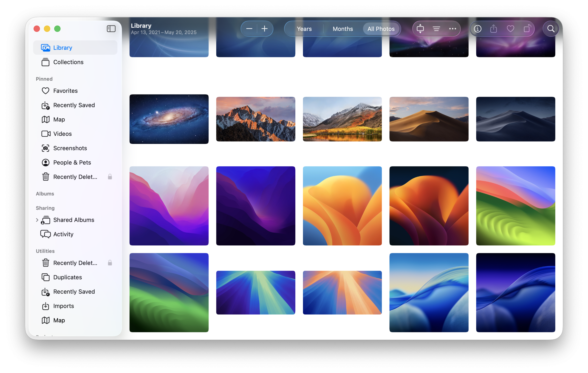Image resolution: width=588 pixels, height=373 pixels.
Task: Click the Info icon in toolbar
Action: (x=477, y=29)
